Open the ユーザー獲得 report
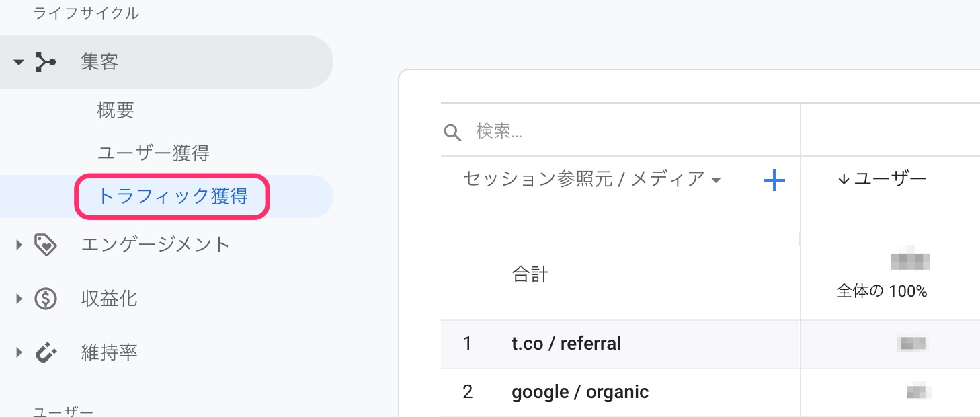980x417 pixels. pyautogui.click(x=153, y=153)
